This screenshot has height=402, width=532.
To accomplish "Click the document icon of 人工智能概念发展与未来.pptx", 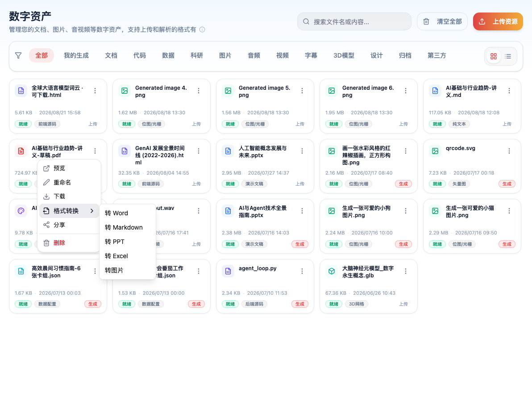I will click(x=228, y=151).
